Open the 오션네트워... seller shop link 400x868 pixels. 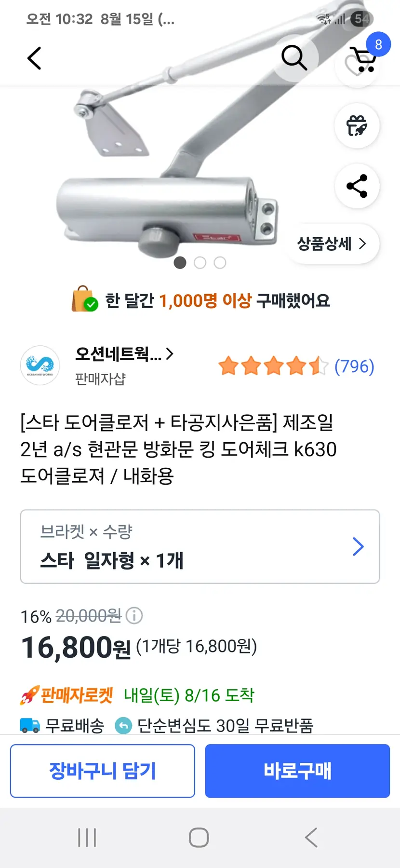point(124,354)
